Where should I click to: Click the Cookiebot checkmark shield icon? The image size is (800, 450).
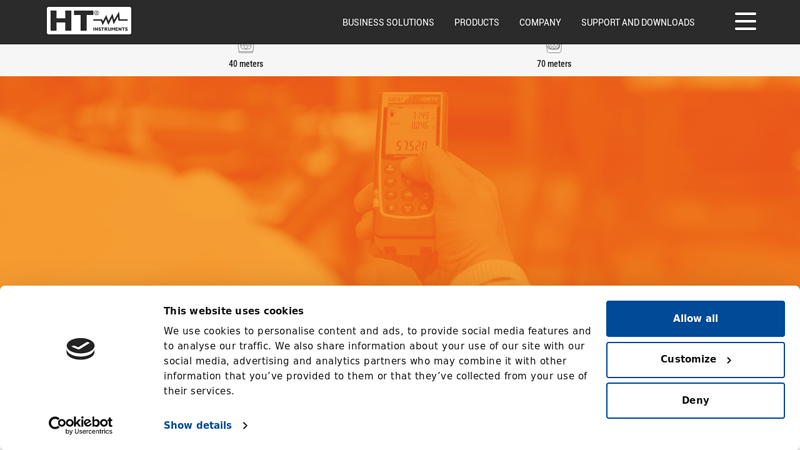click(x=81, y=348)
